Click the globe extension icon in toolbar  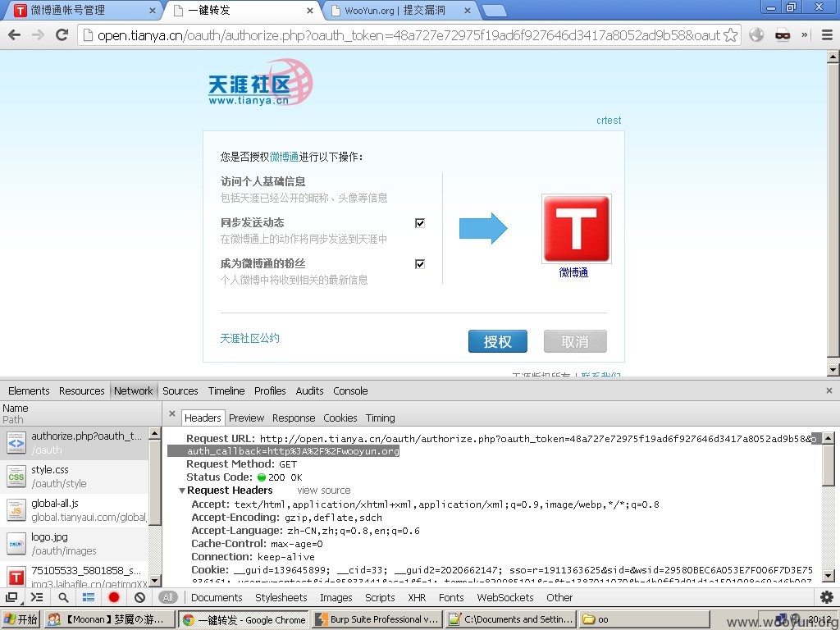tap(756, 35)
